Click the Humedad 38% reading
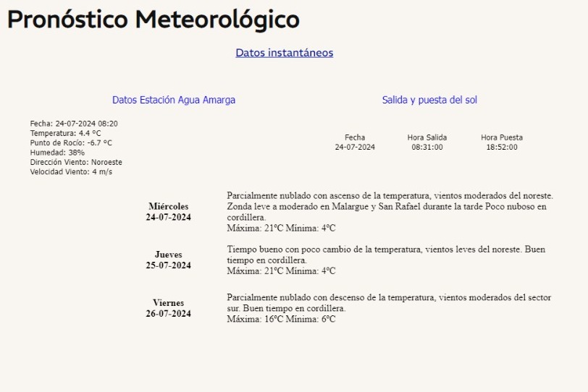588x392 pixels. (57, 153)
